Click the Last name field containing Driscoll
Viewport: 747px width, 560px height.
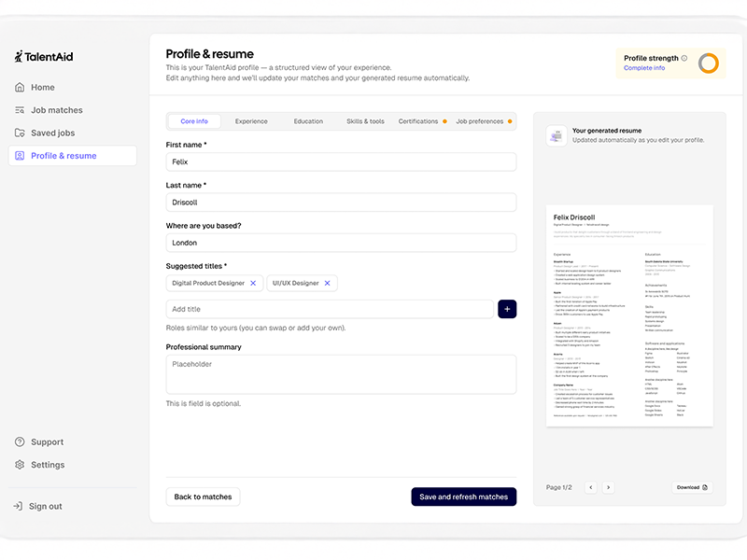(x=341, y=203)
